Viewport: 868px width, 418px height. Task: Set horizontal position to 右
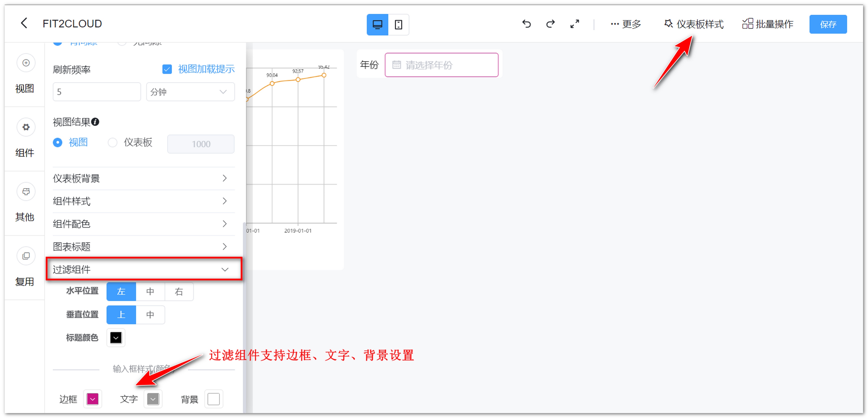179,292
